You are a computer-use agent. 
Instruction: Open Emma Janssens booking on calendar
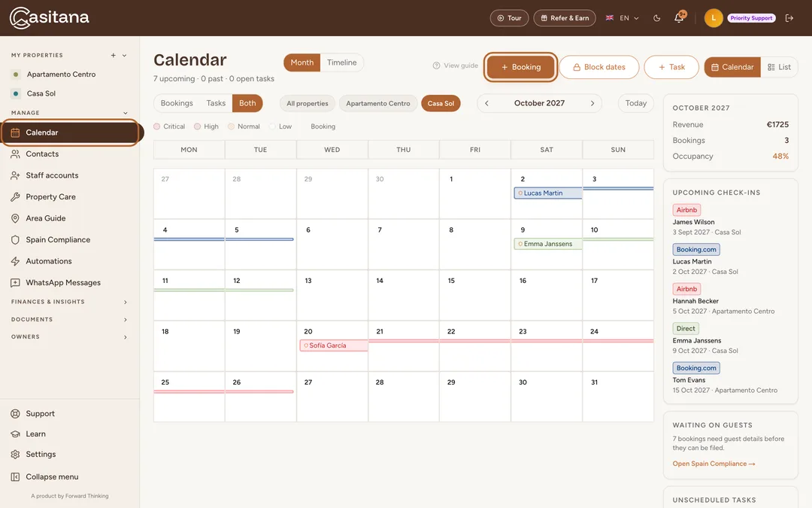click(548, 244)
